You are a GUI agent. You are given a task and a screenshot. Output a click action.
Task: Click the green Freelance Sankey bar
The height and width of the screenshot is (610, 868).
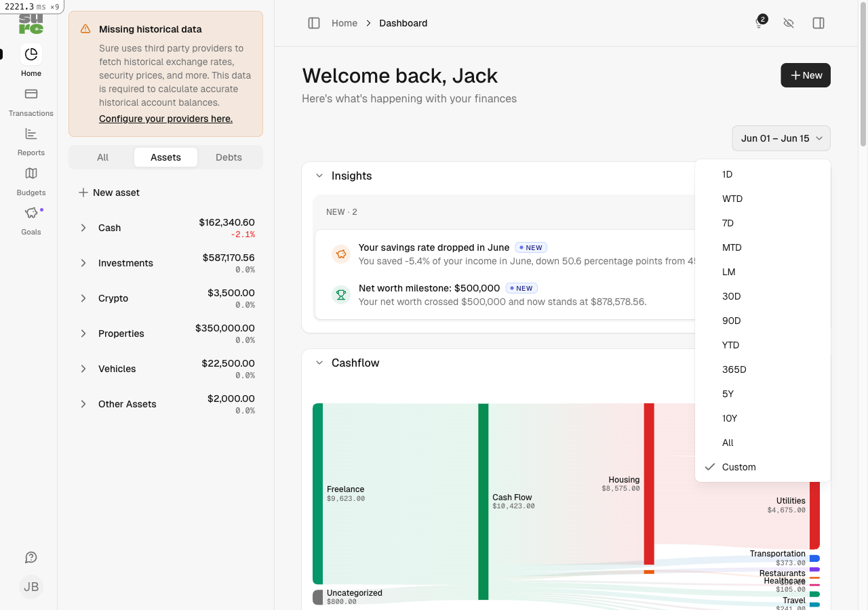317,493
